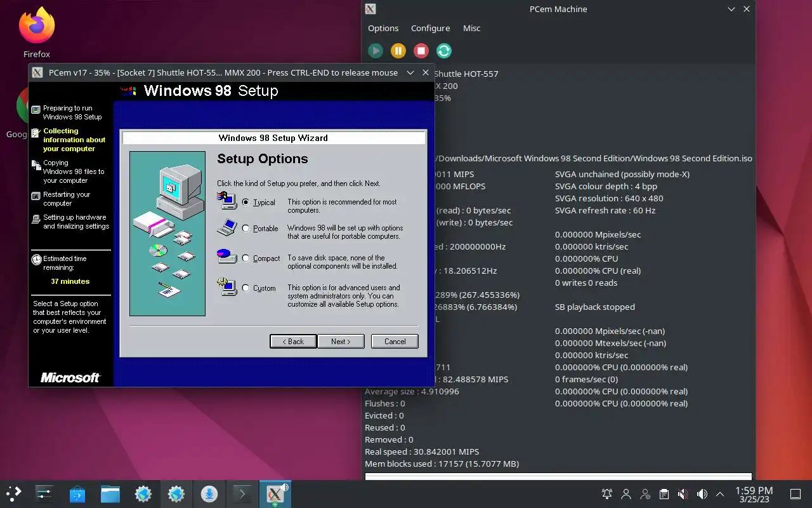812x508 pixels.
Task: Click the user person icon in system tray
Action: (x=626, y=494)
